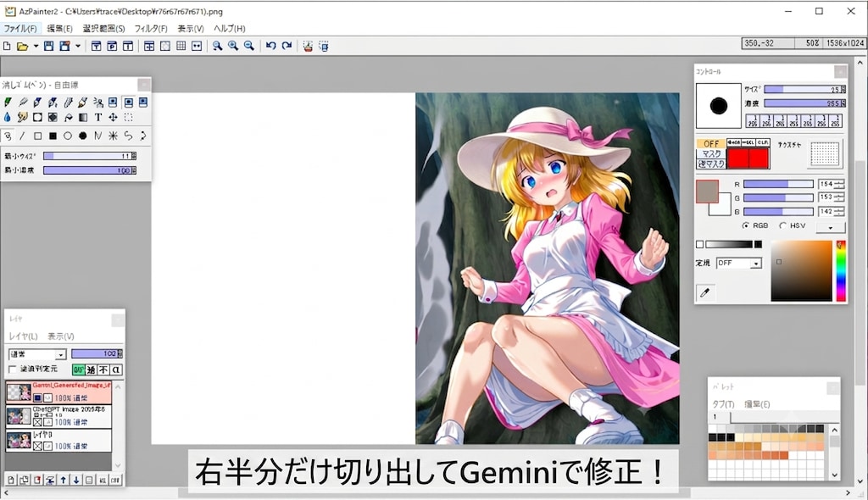Open the 編集(E) menu in the menu bar
This screenshot has width=868, height=500.
pos(59,28)
